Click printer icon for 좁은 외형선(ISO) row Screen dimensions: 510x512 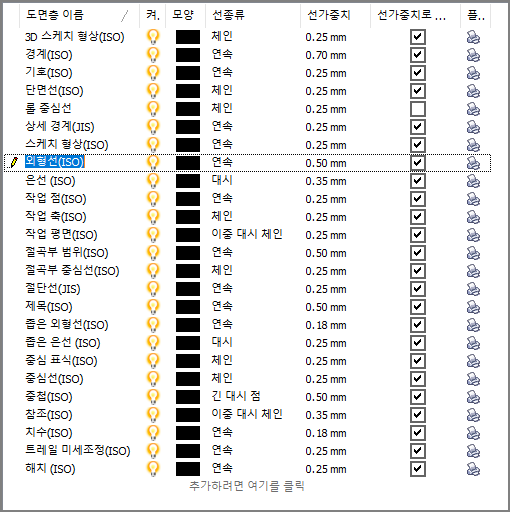pos(473,325)
